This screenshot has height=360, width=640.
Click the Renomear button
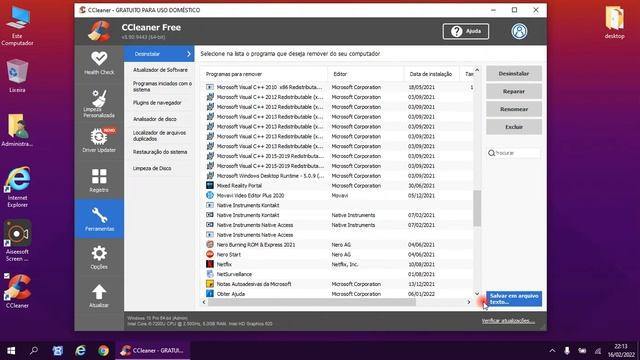(514, 109)
